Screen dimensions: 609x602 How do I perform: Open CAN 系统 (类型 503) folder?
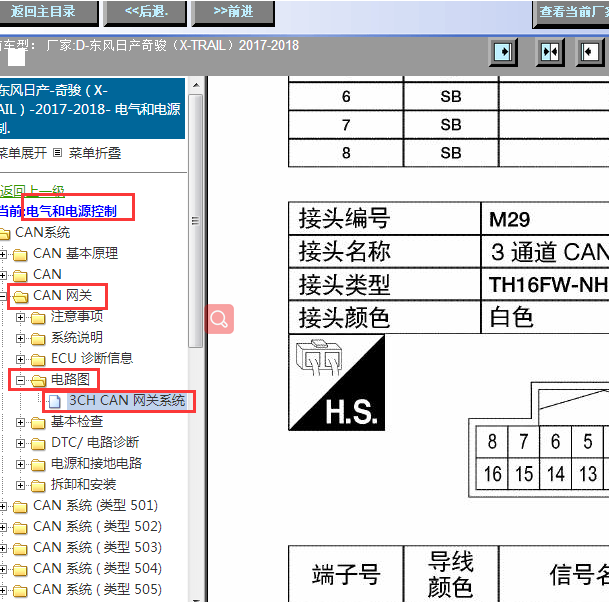coord(97,547)
